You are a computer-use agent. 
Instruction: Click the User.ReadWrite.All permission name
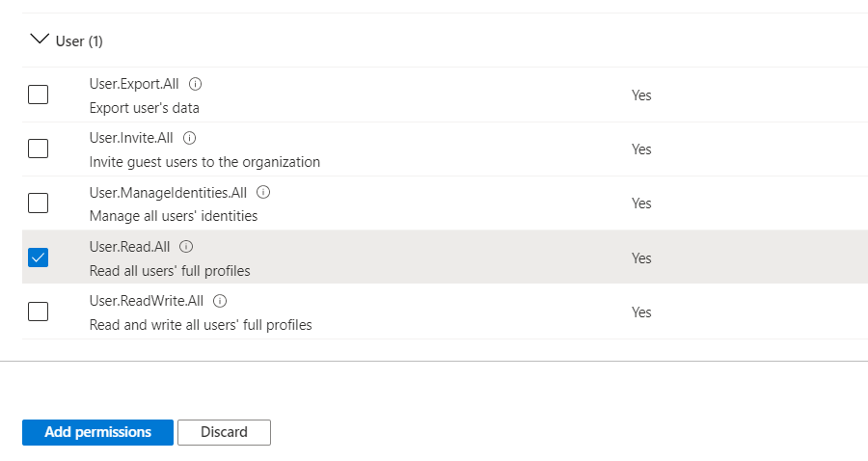pos(147,301)
